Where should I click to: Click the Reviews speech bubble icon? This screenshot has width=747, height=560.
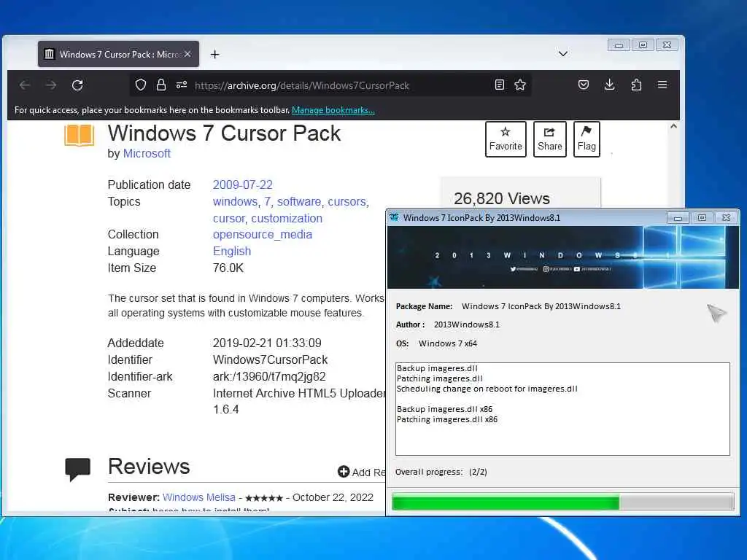click(77, 469)
